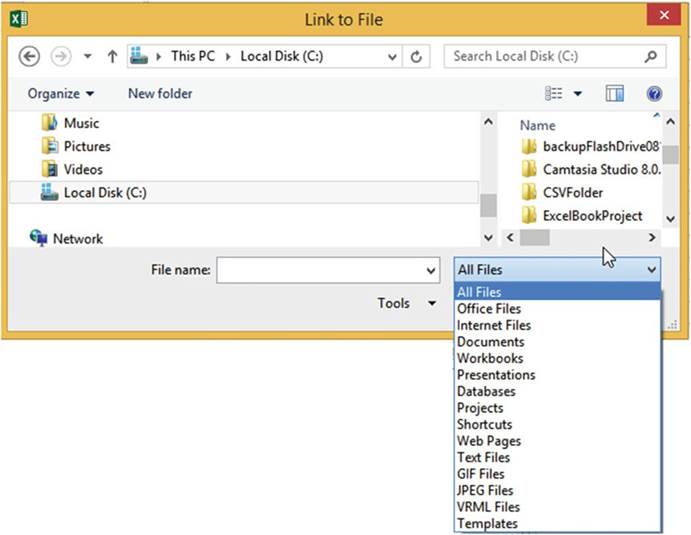Open the Tools dropdown menu
691x535 pixels.
click(406, 303)
